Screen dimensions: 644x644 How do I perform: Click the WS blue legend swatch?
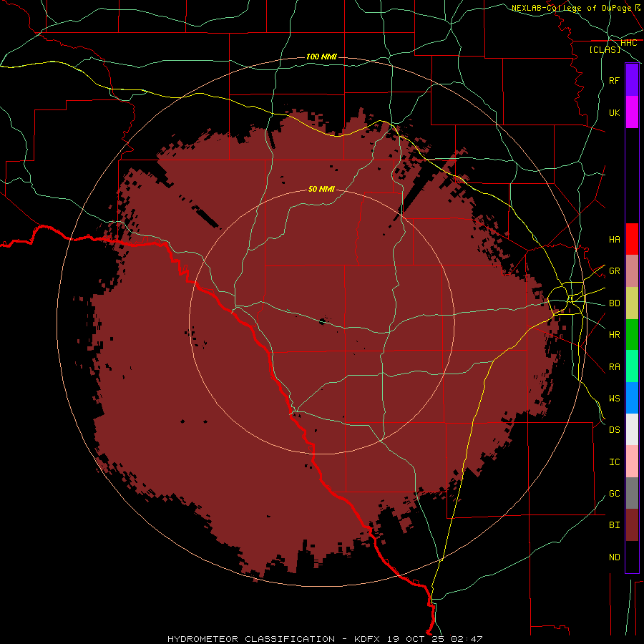coord(632,398)
